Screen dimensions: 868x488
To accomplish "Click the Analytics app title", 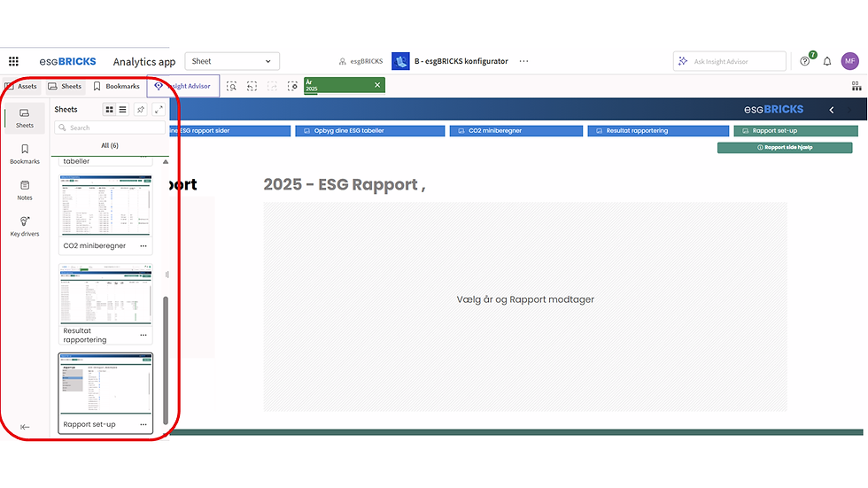I will [x=143, y=62].
